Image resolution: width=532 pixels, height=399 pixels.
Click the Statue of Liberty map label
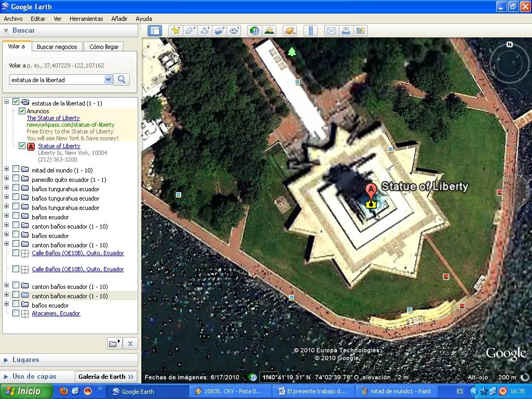425,187
